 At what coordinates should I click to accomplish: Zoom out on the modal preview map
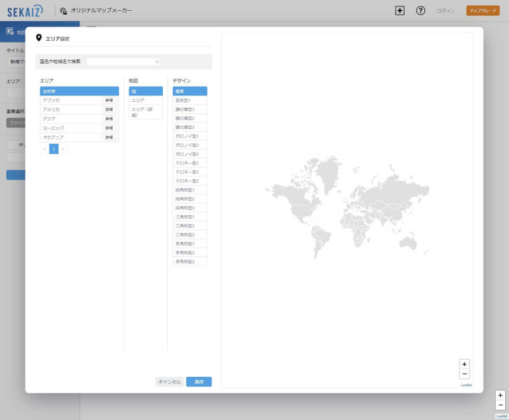point(464,374)
